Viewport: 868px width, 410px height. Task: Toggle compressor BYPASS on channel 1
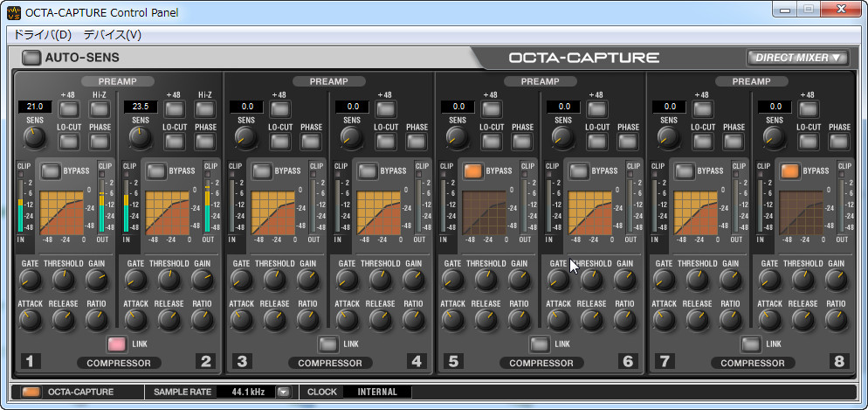point(51,170)
